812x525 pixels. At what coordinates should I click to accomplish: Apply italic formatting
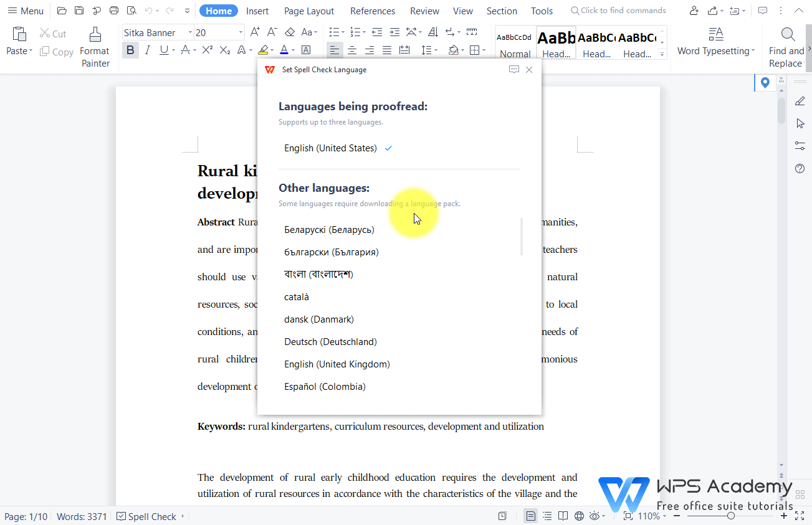tap(146, 50)
